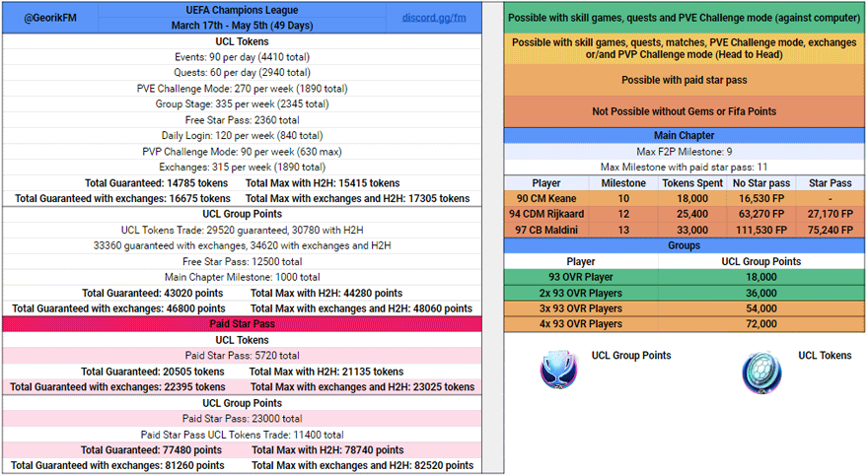Click the UCL Tokens ball icon

762,373
